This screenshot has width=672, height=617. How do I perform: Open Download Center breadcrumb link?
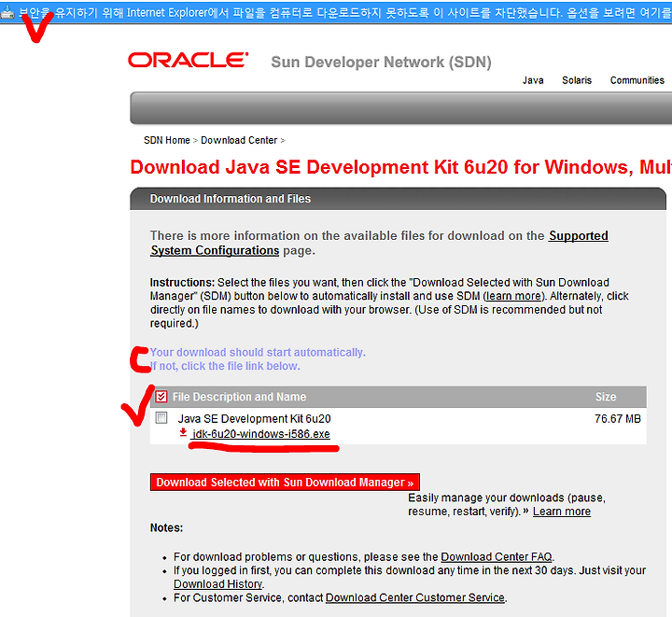[239, 141]
